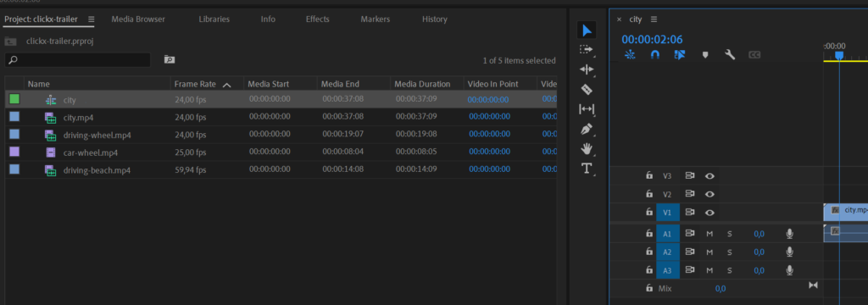Close the city sequence tab
Viewport: 868px width, 305px height.
coord(619,19)
